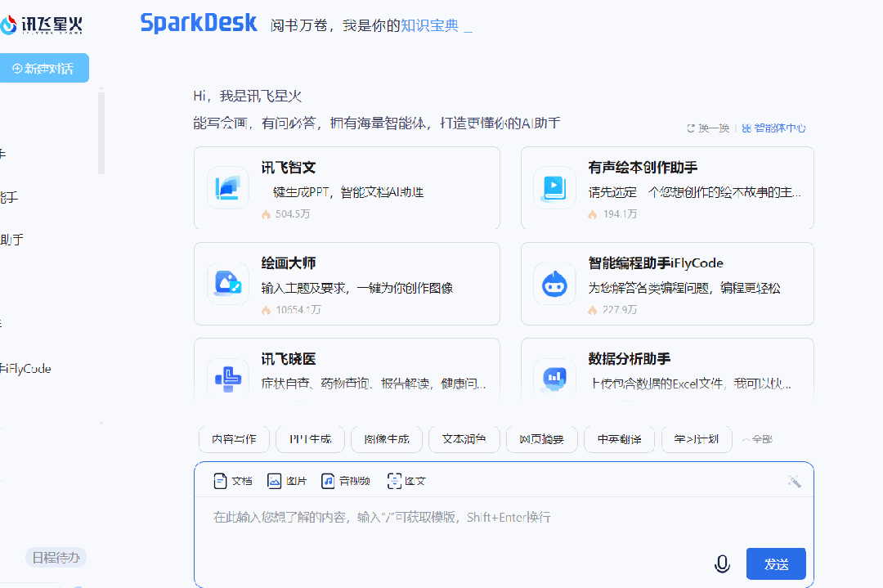Image resolution: width=883 pixels, height=588 pixels.
Task: Choose the 网页摘要 tag
Action: 542,439
